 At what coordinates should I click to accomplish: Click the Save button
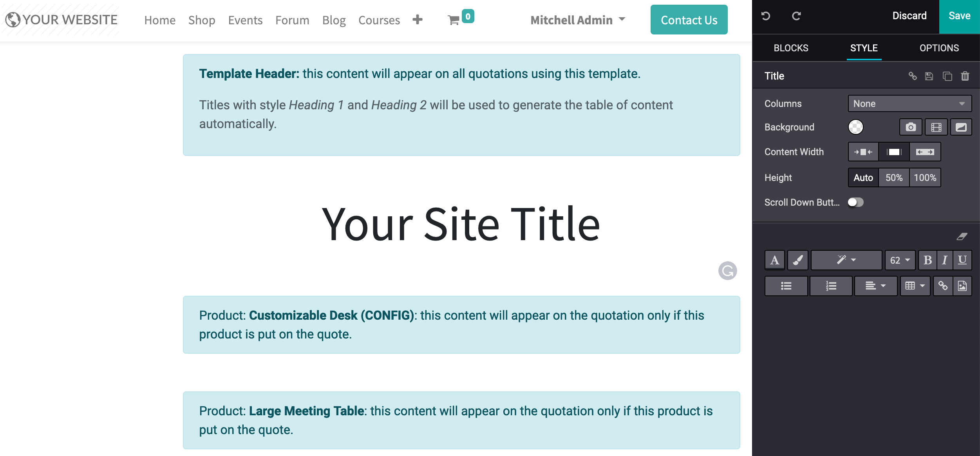point(959,16)
